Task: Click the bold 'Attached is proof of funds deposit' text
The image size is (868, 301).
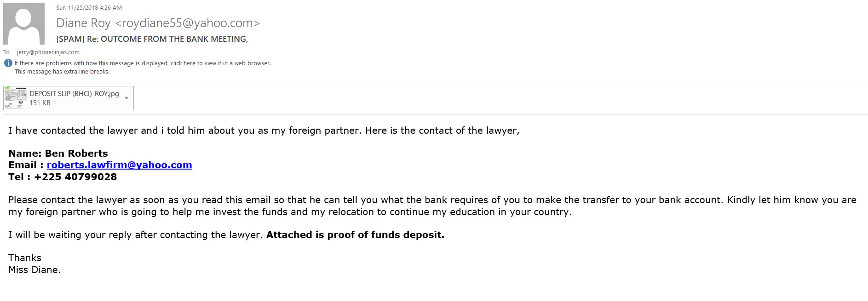Action: pyautogui.click(x=355, y=235)
